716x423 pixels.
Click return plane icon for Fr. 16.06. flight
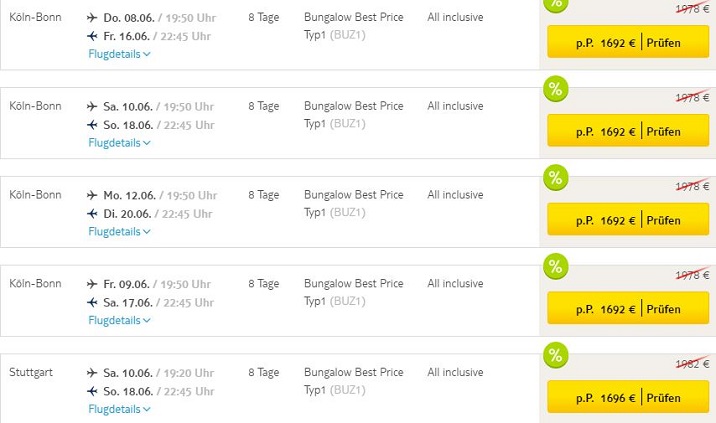[93, 36]
